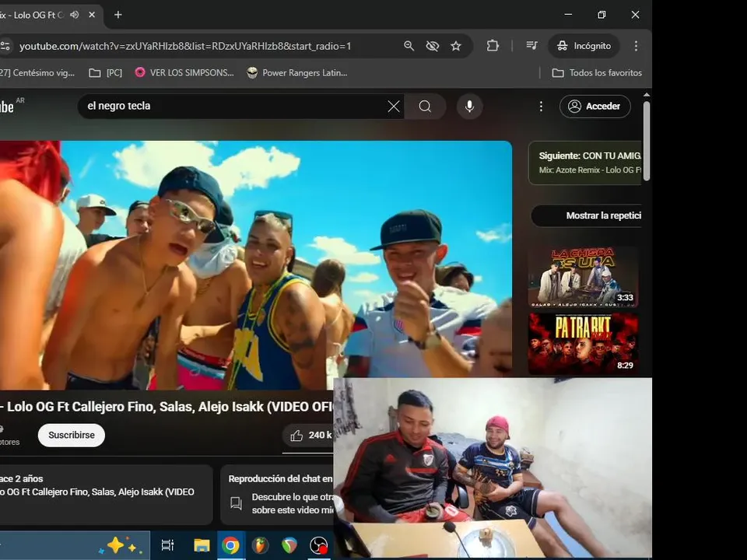Open the media controls icon in toolbar
Screen dimensions: 747x560
pyautogui.click(x=531, y=46)
